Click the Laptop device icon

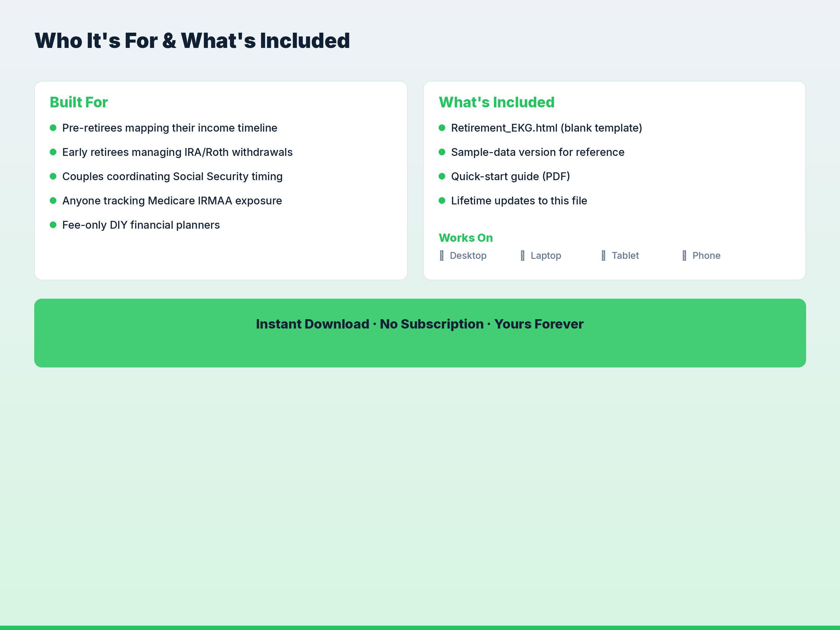pos(523,255)
